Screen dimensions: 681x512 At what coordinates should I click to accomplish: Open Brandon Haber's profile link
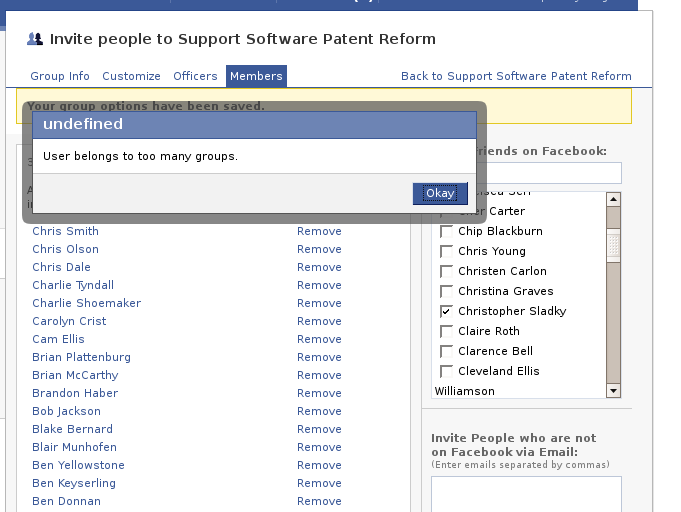[x=75, y=393]
